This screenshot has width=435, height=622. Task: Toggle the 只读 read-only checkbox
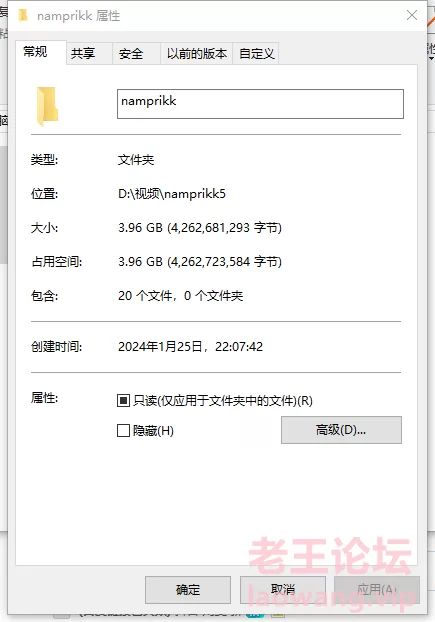coord(123,401)
